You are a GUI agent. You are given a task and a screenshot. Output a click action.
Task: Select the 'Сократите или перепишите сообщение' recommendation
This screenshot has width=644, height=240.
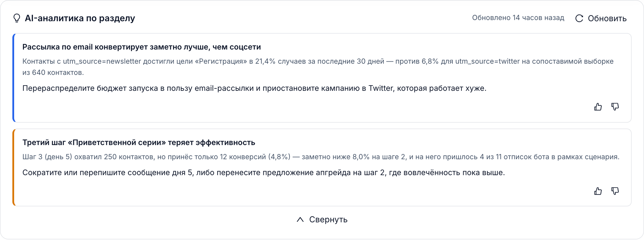tap(263, 172)
